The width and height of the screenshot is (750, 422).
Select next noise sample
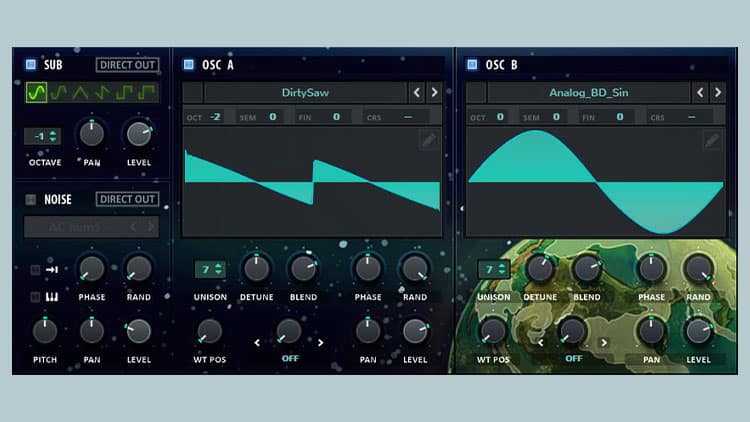[x=151, y=227]
